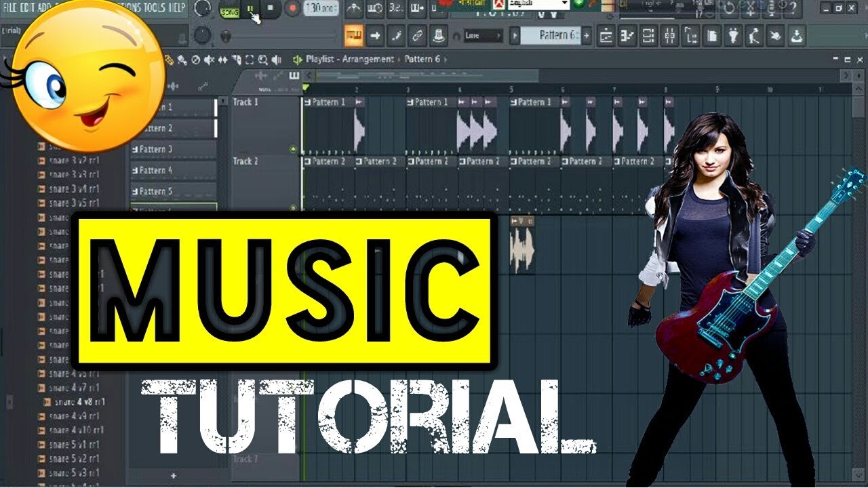Image resolution: width=868 pixels, height=488 pixels.
Task: Open the Line snap dropdown
Action: click(484, 35)
